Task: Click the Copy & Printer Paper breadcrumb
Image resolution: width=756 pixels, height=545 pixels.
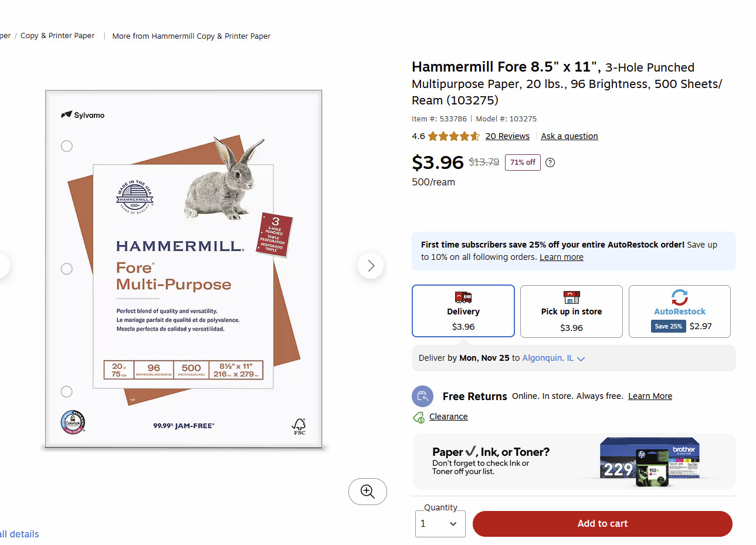Action: [57, 36]
